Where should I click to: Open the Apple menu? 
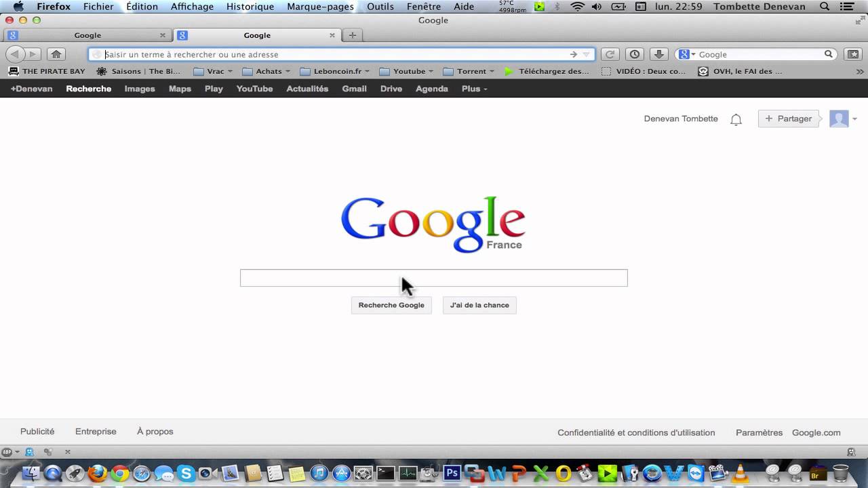tap(18, 7)
